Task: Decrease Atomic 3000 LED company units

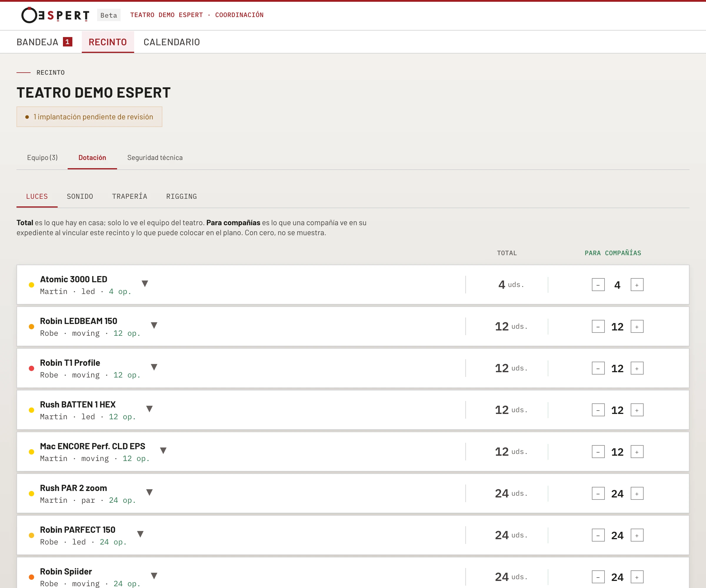Action: [x=598, y=285]
